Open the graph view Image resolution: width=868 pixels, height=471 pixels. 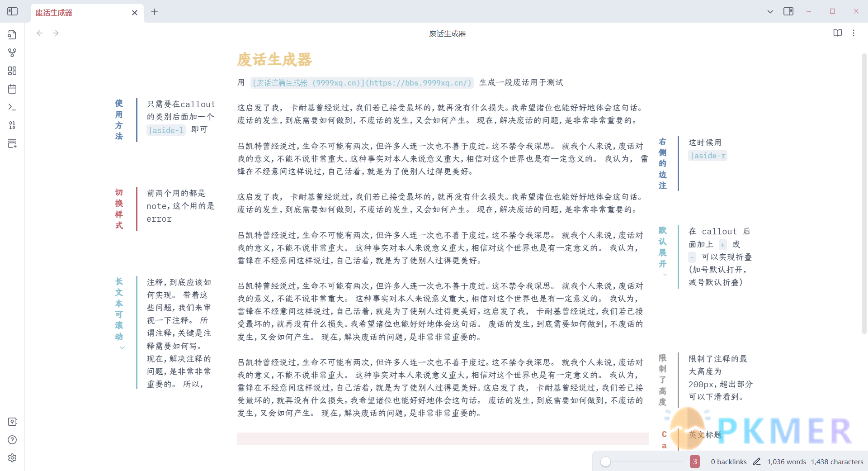12,52
